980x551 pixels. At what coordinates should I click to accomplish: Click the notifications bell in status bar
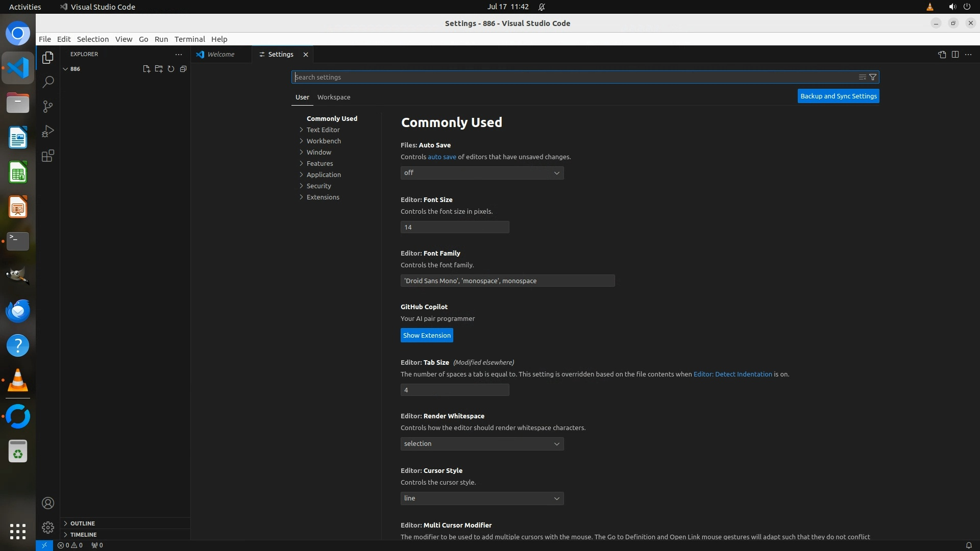[x=968, y=545]
